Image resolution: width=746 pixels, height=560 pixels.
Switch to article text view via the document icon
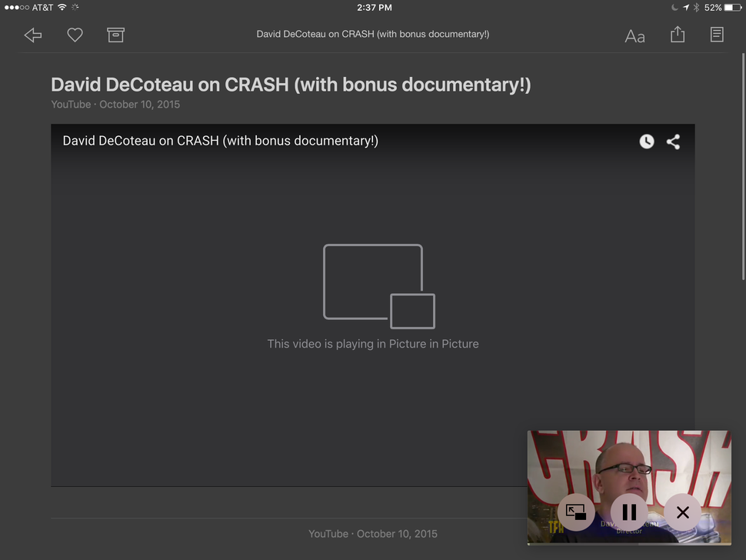click(716, 34)
